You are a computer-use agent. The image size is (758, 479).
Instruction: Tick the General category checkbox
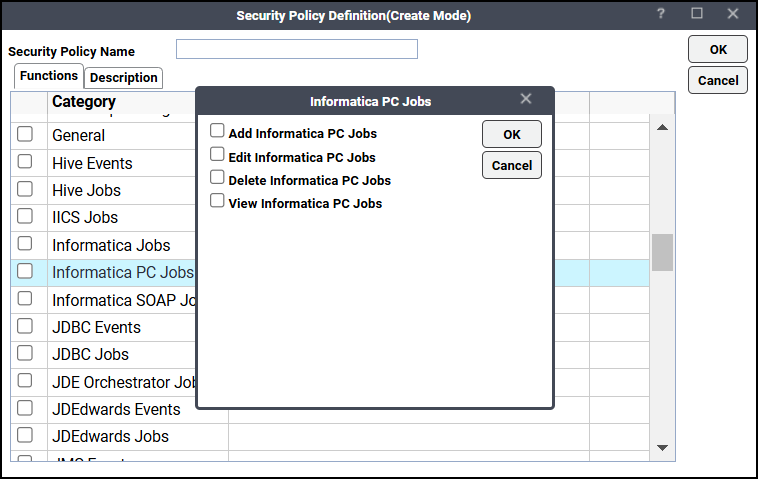point(25,134)
